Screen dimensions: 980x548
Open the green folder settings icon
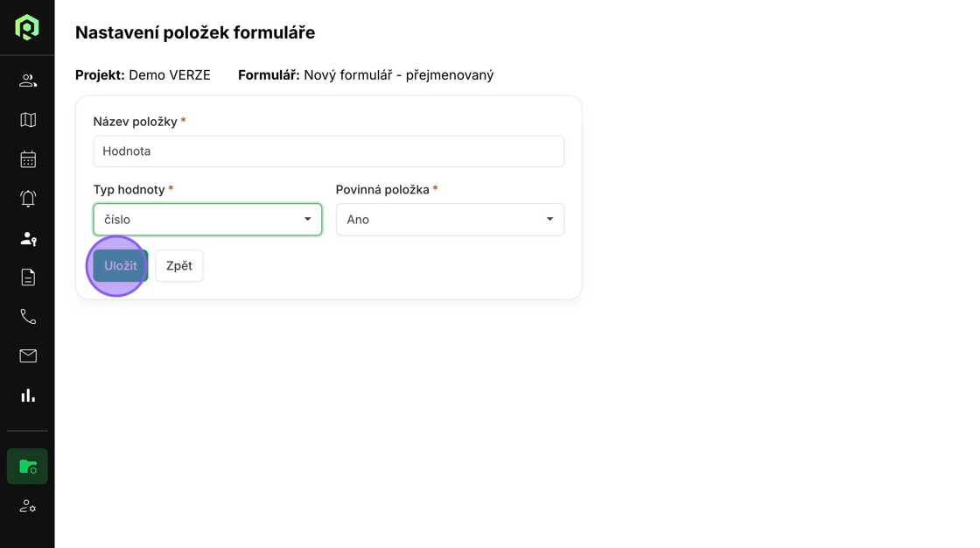pyautogui.click(x=27, y=467)
